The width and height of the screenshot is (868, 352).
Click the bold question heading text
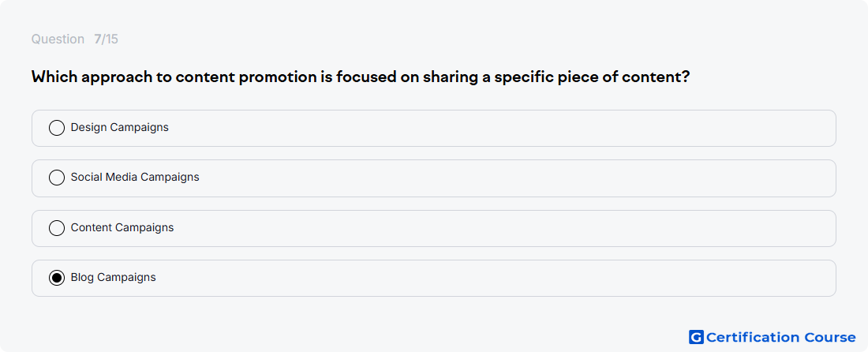[361, 77]
